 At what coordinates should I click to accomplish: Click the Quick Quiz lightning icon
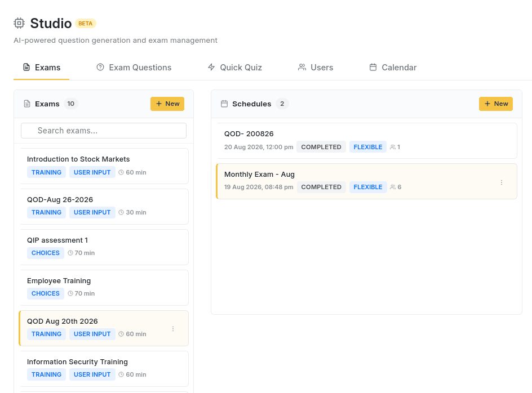(x=211, y=67)
